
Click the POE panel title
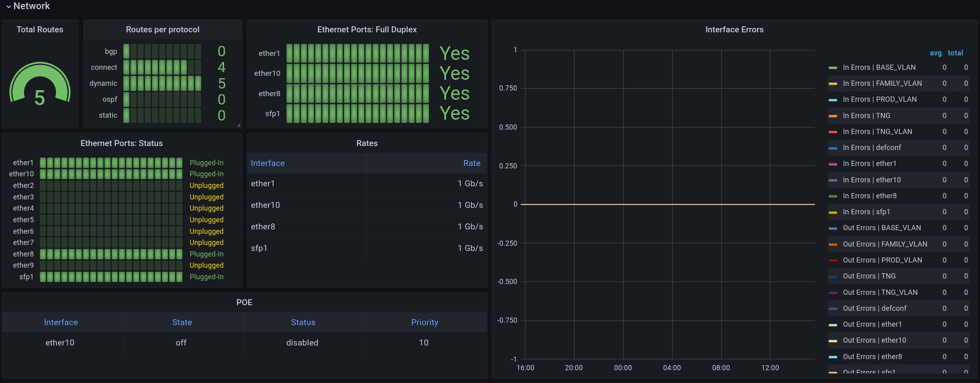click(244, 302)
